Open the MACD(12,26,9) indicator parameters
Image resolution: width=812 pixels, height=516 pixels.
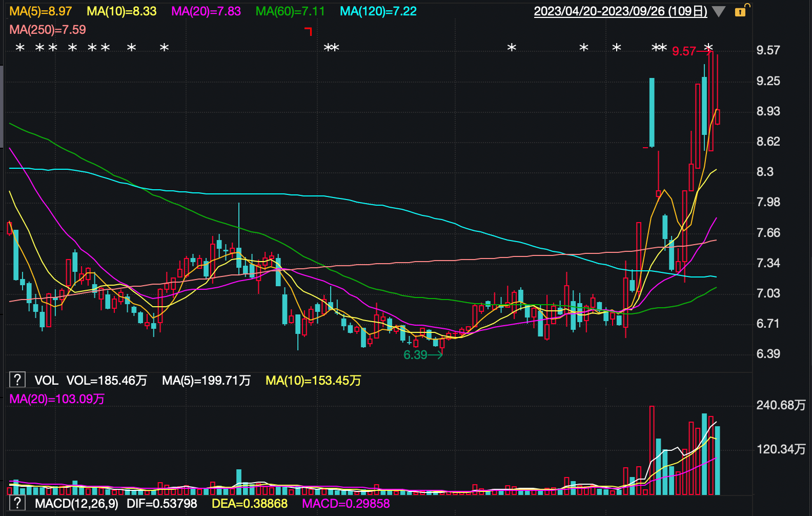(x=76, y=504)
